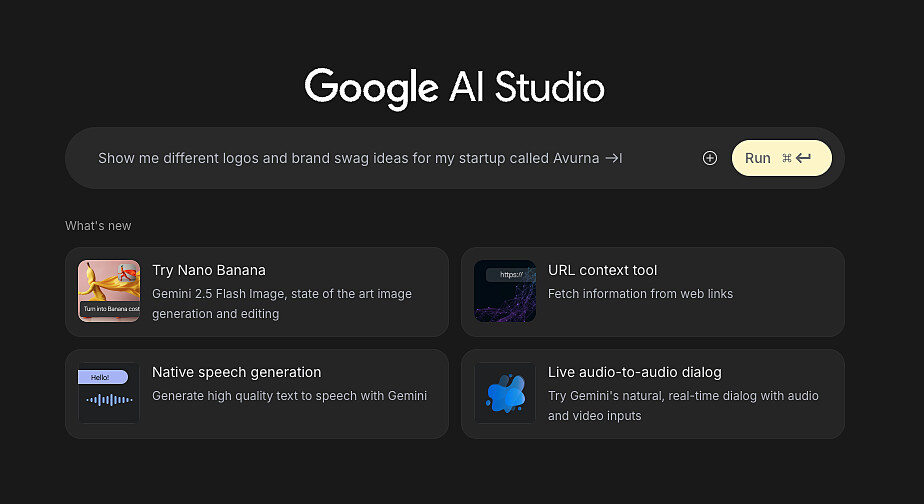Click the tab-to-accept arrow icon in prompt
This screenshot has width=924, height=504.
coord(613,158)
